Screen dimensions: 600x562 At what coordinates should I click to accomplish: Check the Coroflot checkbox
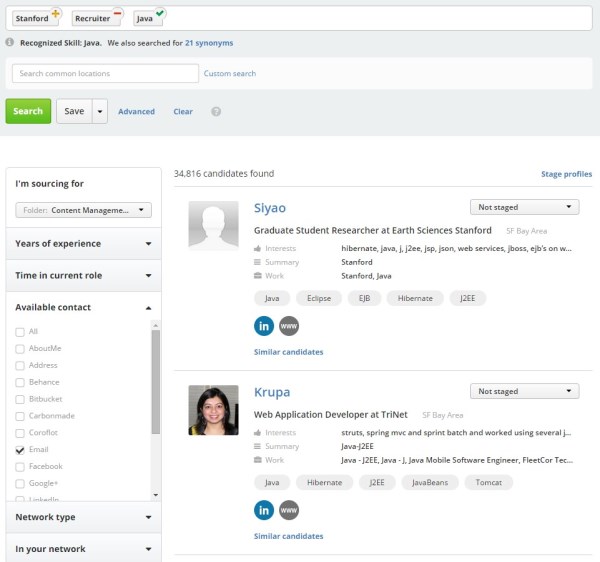[20, 433]
